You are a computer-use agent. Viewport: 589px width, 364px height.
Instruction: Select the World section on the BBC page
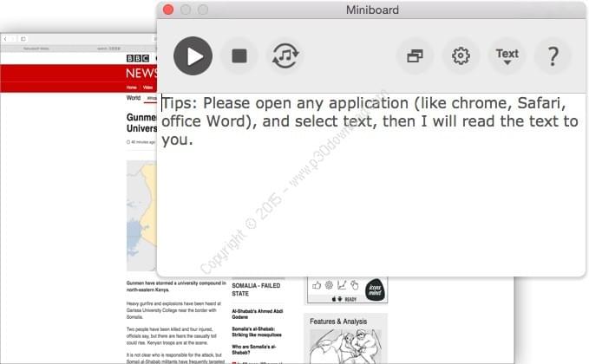(134, 98)
